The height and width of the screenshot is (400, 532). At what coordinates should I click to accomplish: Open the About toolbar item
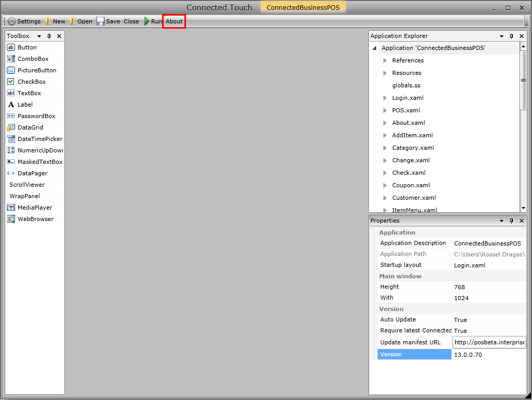(x=174, y=21)
